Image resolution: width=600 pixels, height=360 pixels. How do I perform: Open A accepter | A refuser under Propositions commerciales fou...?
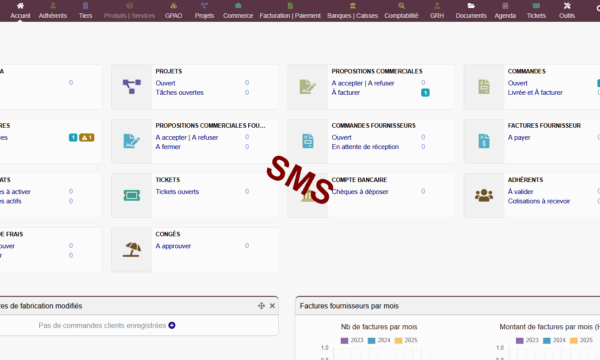click(187, 137)
